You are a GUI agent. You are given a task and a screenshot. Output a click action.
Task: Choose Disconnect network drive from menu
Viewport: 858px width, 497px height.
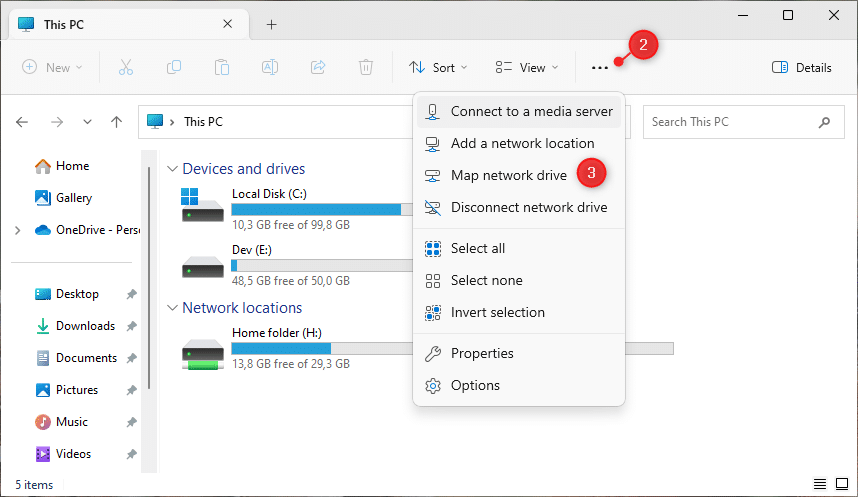(x=528, y=207)
